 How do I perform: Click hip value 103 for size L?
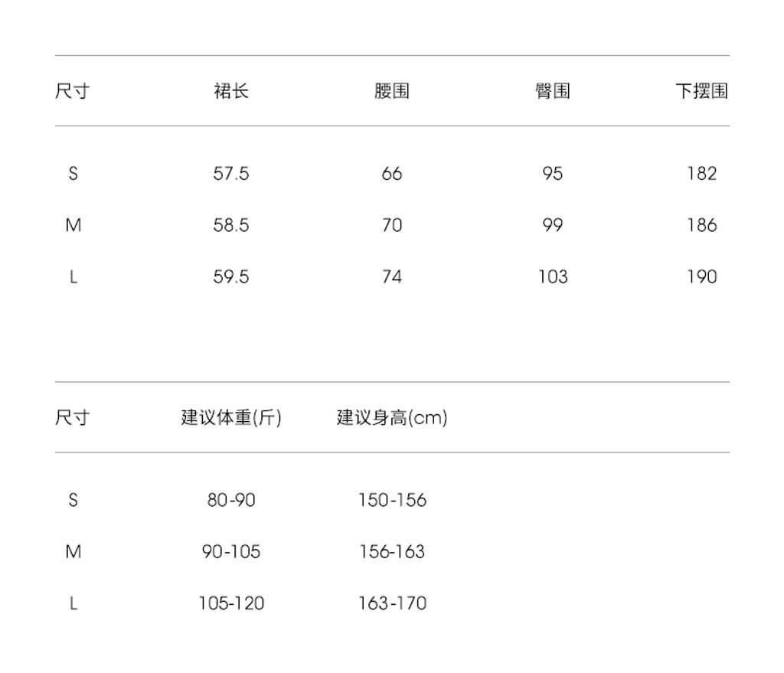coord(552,276)
